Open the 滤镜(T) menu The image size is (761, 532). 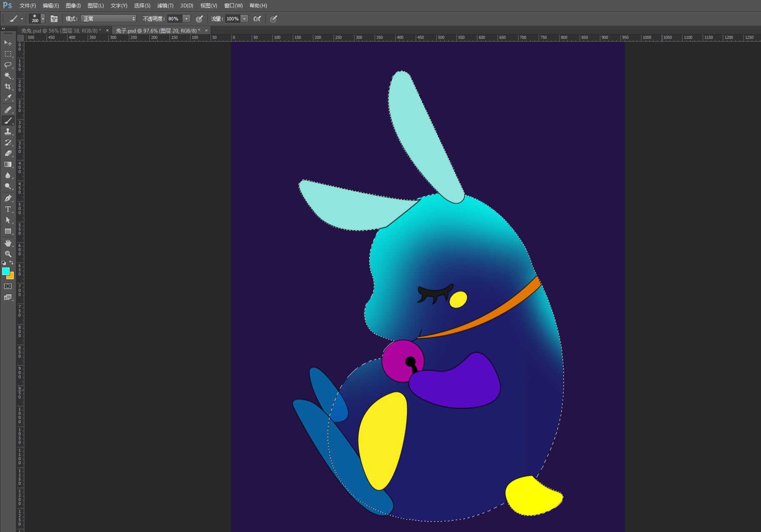click(165, 5)
